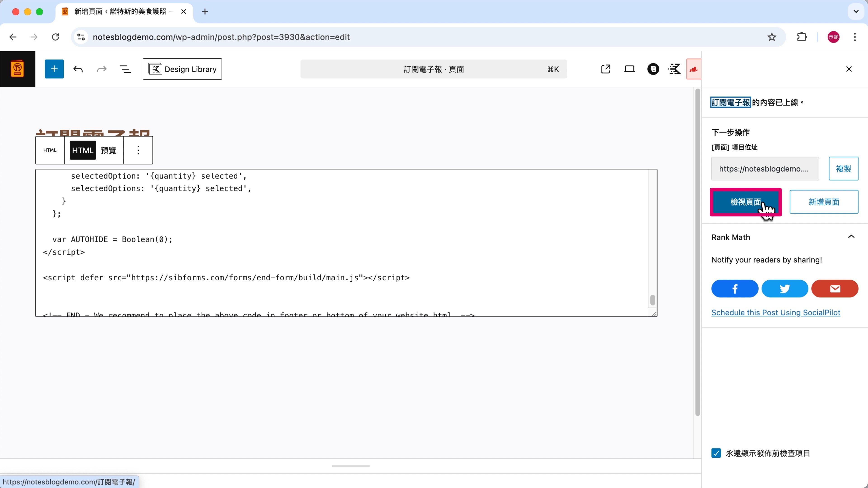Open page in new tab icon
Screen dimensions: 868x488
point(606,69)
